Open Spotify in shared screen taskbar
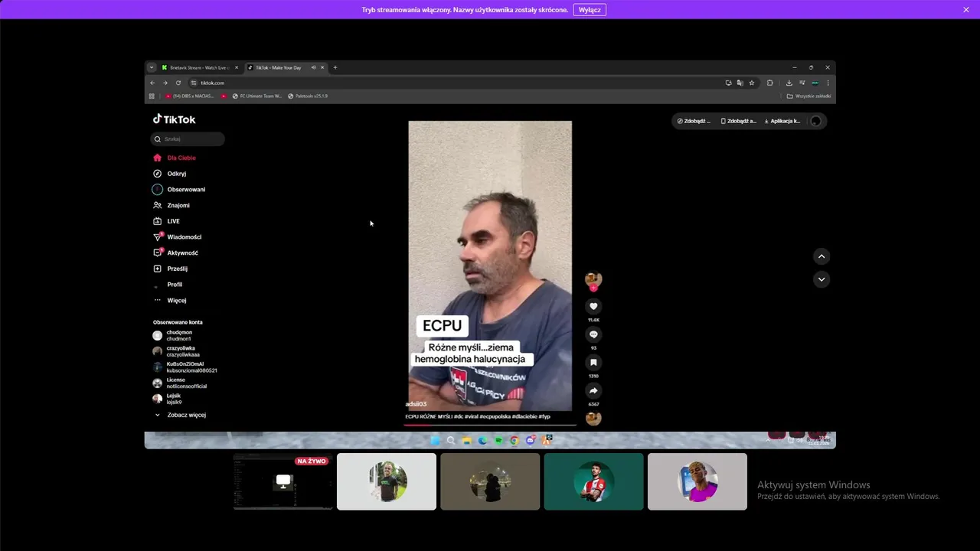Image resolution: width=980 pixels, height=551 pixels. click(x=498, y=440)
